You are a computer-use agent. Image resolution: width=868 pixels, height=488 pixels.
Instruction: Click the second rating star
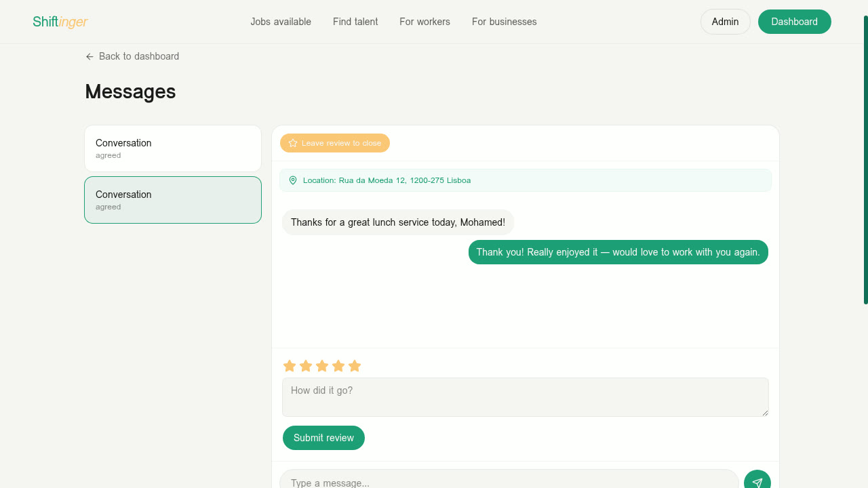click(x=306, y=366)
